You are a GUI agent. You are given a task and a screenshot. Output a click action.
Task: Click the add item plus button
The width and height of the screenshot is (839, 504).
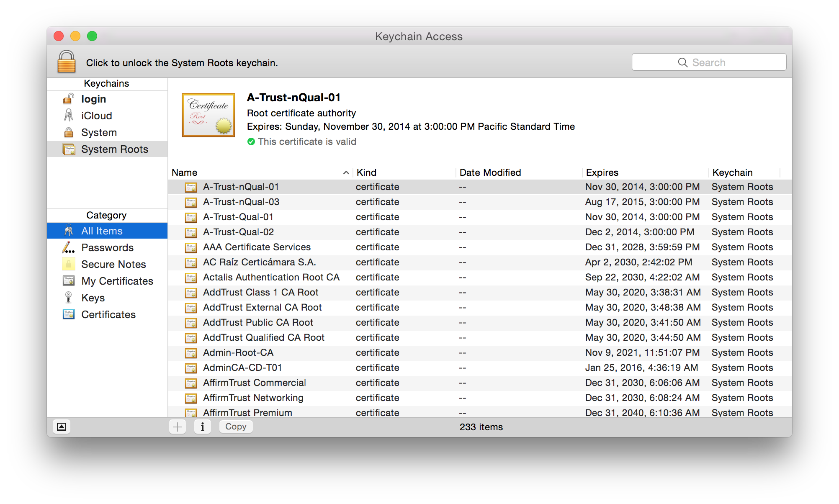pyautogui.click(x=178, y=427)
